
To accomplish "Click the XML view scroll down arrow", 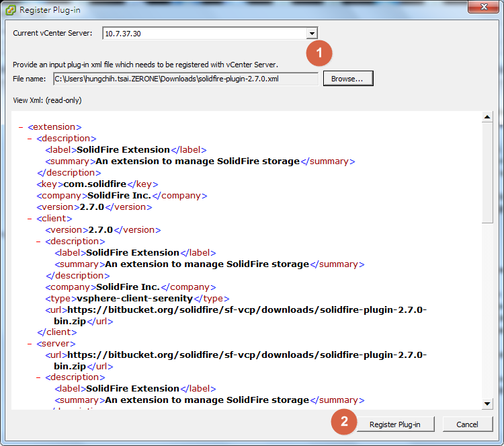I will tap(487, 404).
